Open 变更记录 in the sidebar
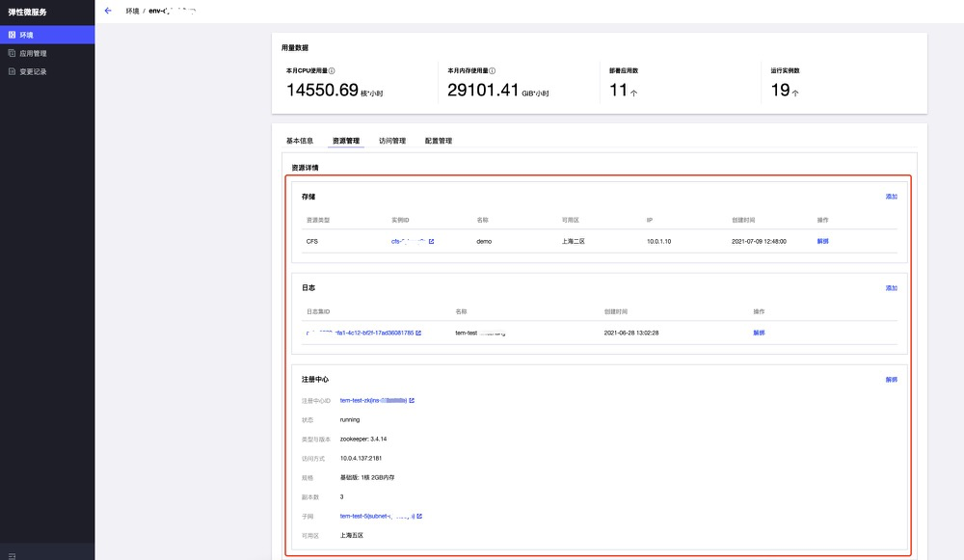The image size is (964, 560). coord(33,71)
